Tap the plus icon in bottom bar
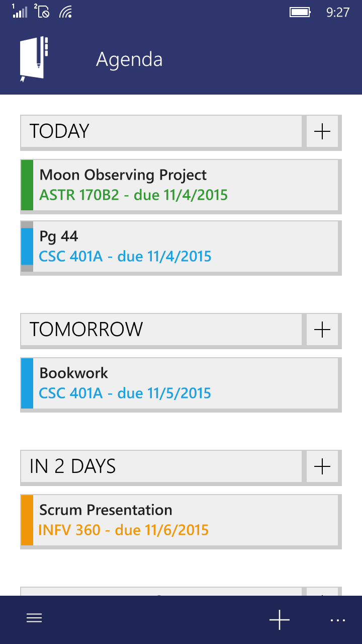 (x=279, y=619)
